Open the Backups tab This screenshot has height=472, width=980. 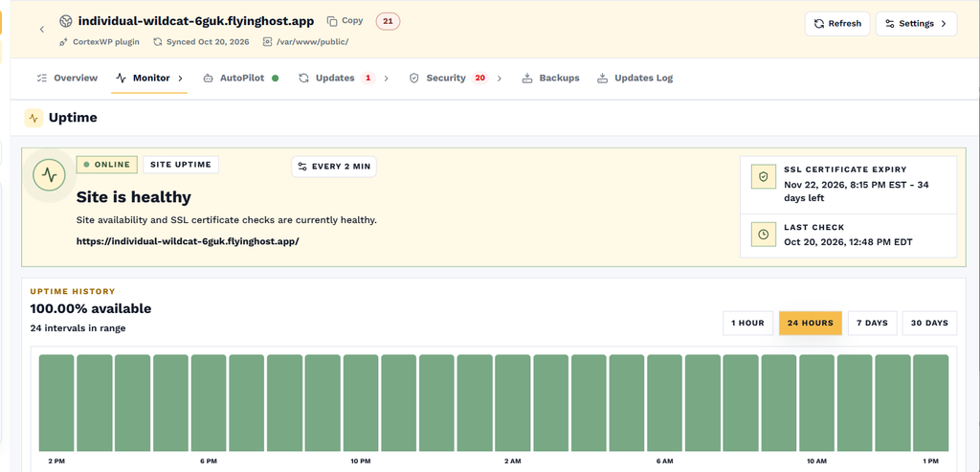(550, 79)
